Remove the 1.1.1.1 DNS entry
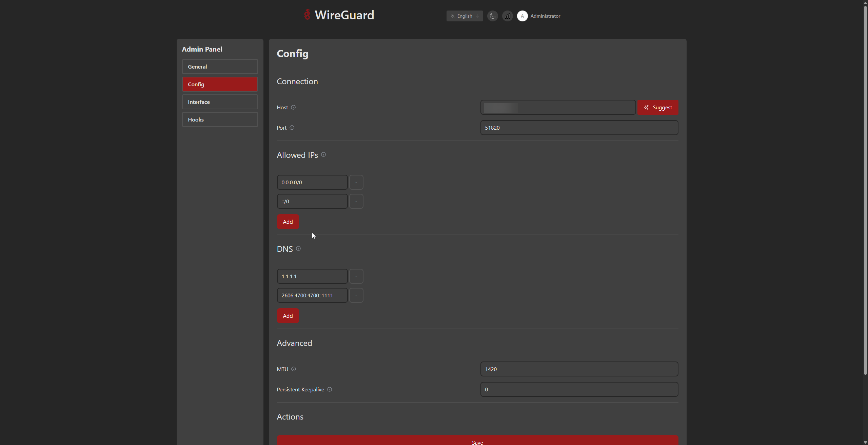 [356, 276]
